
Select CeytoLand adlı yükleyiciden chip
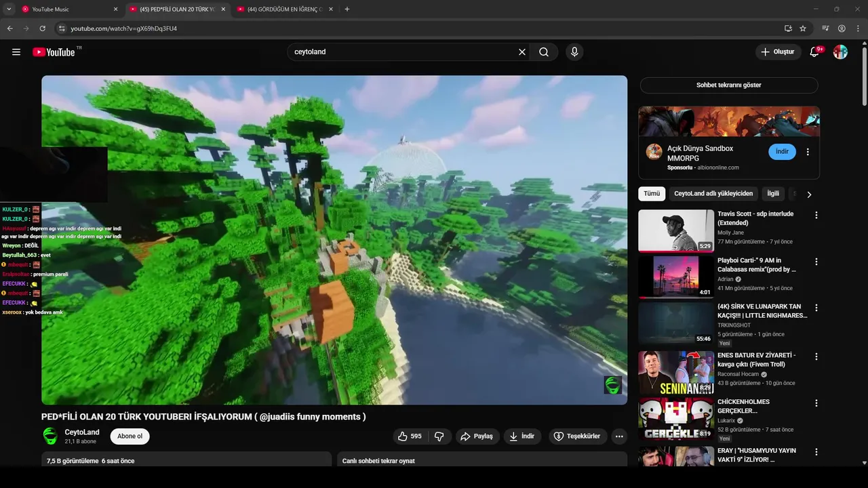point(713,194)
